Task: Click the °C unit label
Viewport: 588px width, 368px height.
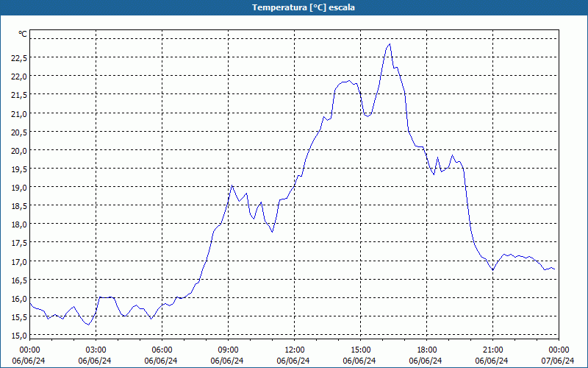Action: pos(23,34)
